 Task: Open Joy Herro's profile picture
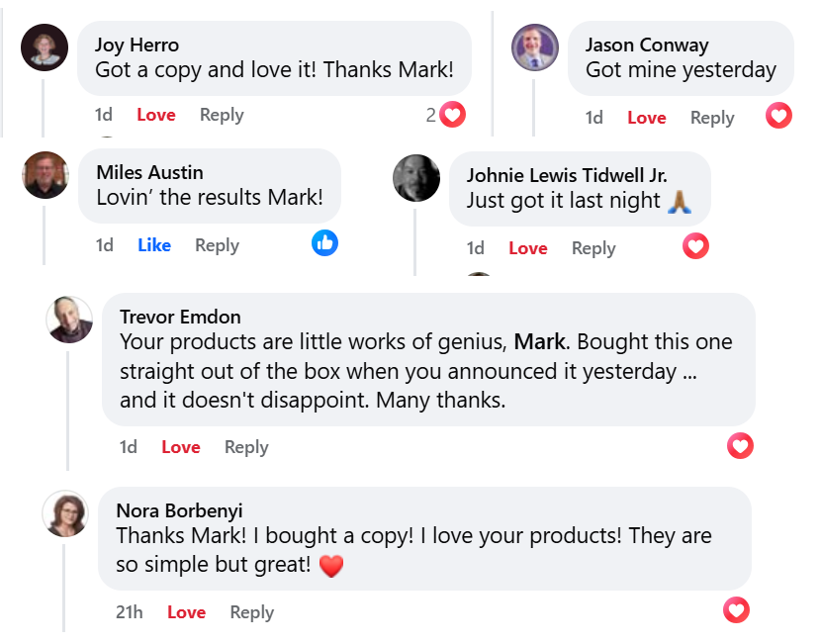[x=45, y=47]
